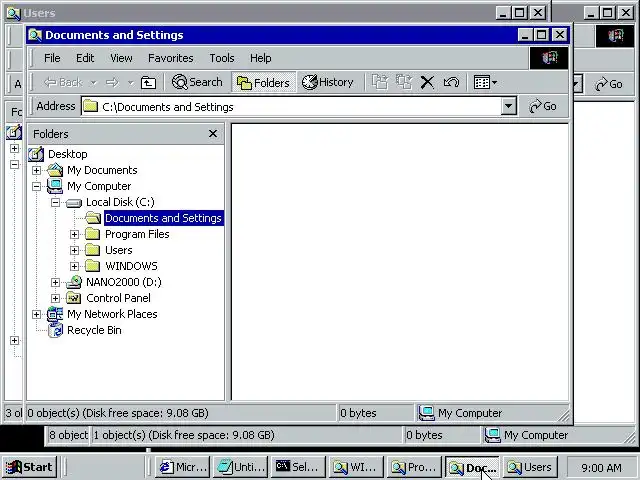Select Program Files folder in tree

pos(137,234)
